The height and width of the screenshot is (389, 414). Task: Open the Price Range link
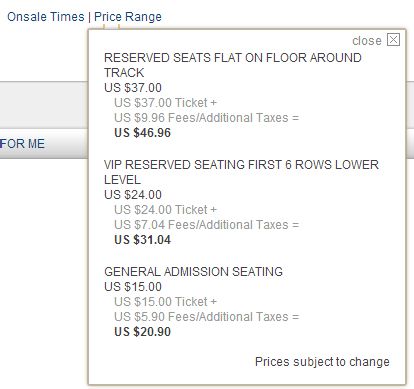click(128, 17)
